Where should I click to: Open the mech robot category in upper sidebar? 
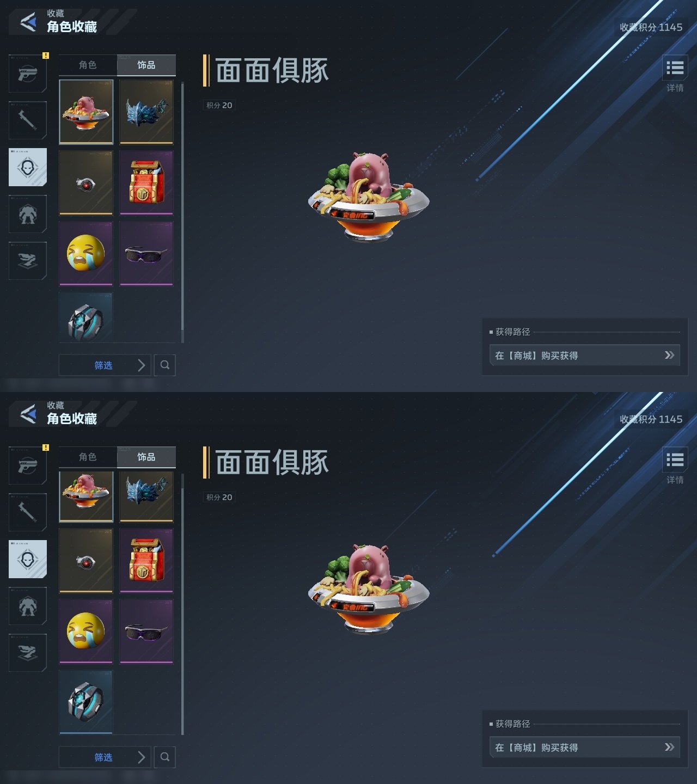pyautogui.click(x=28, y=214)
